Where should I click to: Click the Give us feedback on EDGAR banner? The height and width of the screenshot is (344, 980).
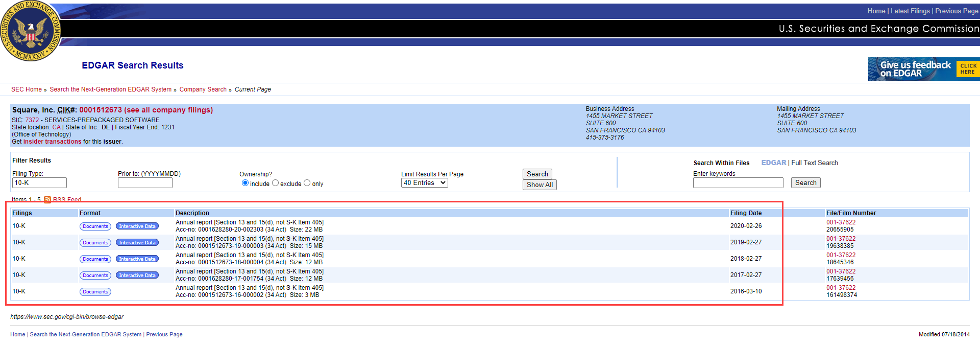924,69
